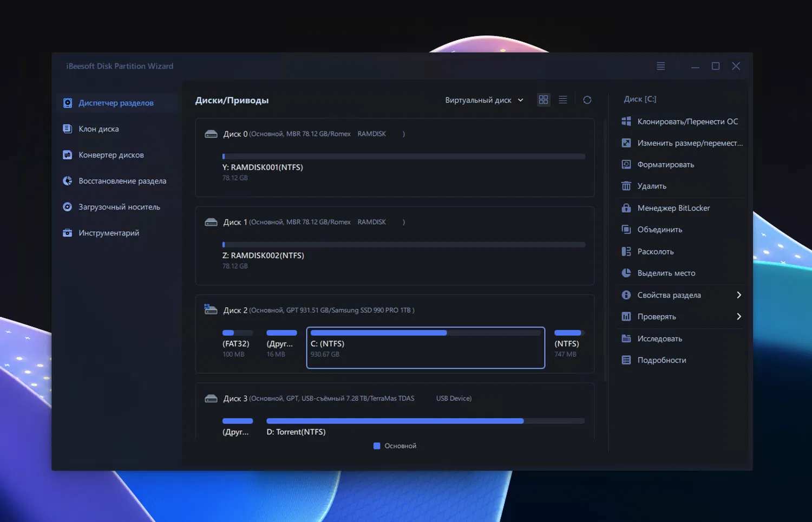The image size is (812, 522).
Task: Click the Объединить icon
Action: (x=626, y=230)
